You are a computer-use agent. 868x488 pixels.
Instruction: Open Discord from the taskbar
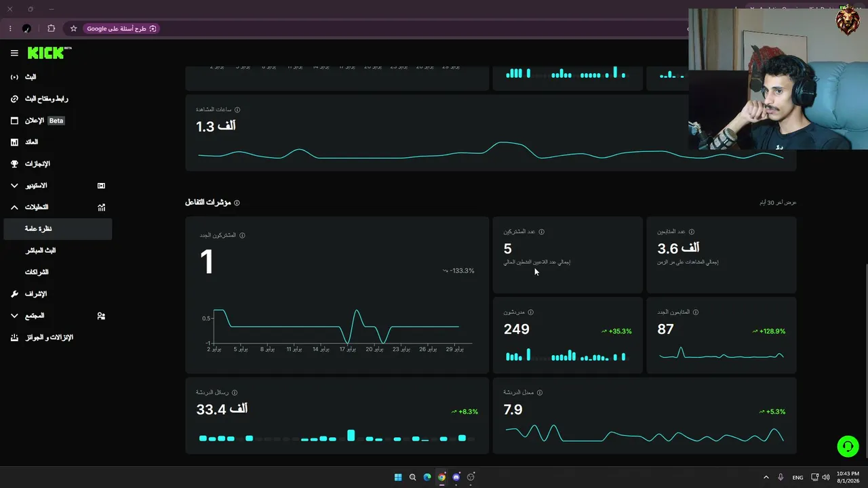coord(456,477)
